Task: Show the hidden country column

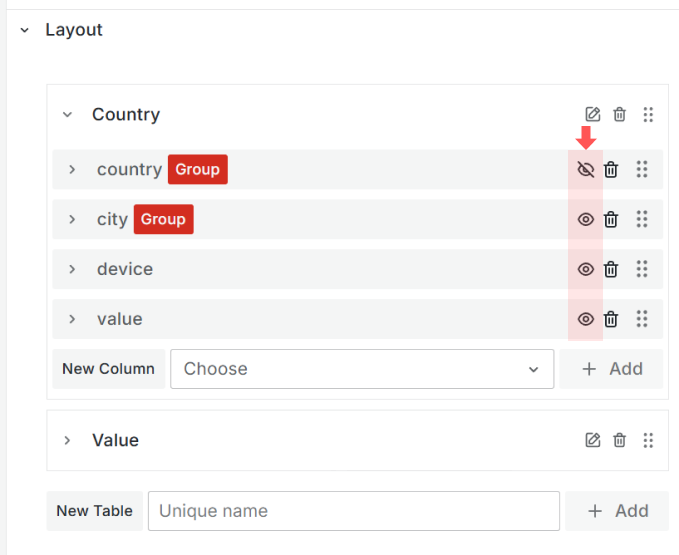Action: pyautogui.click(x=586, y=169)
